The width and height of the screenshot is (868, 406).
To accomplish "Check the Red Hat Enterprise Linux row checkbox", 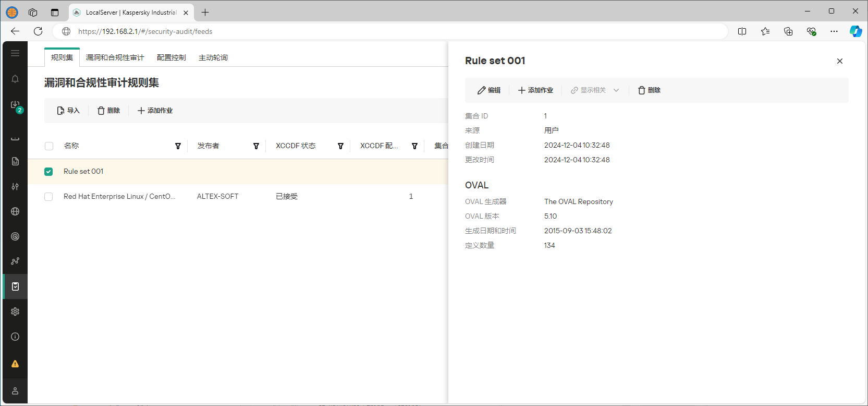I will [48, 197].
